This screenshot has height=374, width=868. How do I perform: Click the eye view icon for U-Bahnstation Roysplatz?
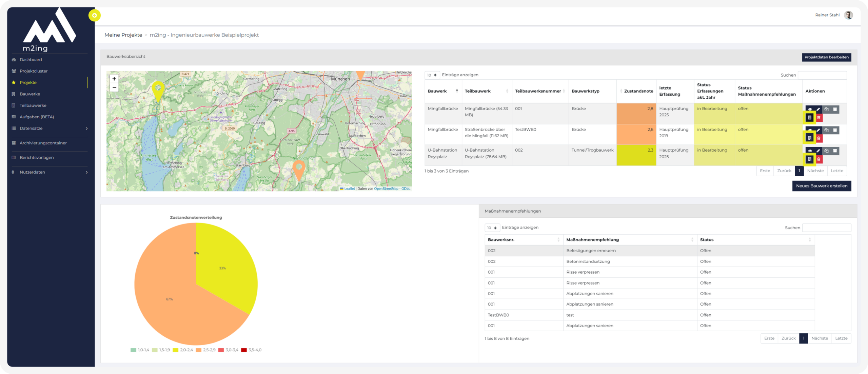pos(810,151)
